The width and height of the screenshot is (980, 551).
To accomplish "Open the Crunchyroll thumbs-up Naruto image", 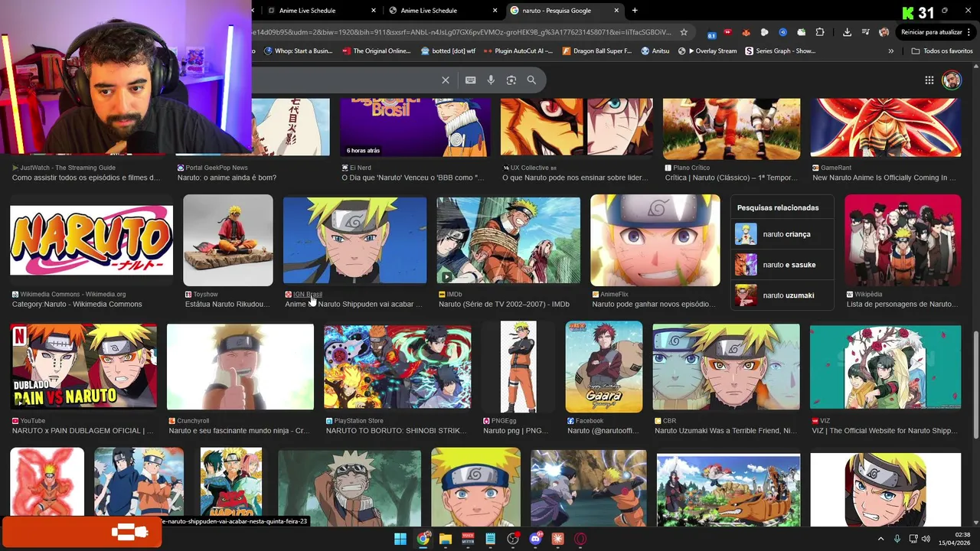I will point(240,367).
